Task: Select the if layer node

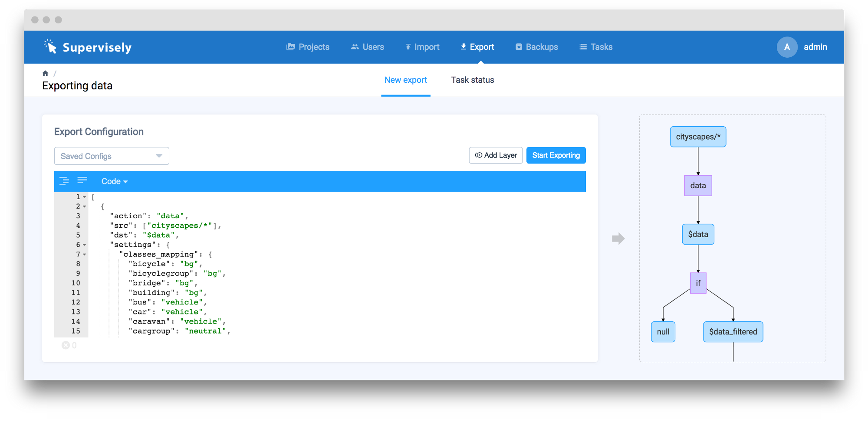Action: pyautogui.click(x=698, y=283)
